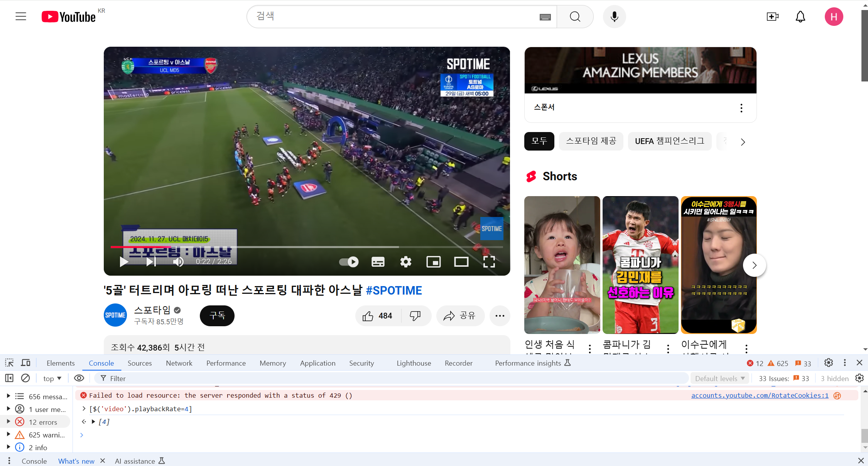Open the 스포타임 channel avatar
Viewport: 868px width, 466px height.
point(115,315)
